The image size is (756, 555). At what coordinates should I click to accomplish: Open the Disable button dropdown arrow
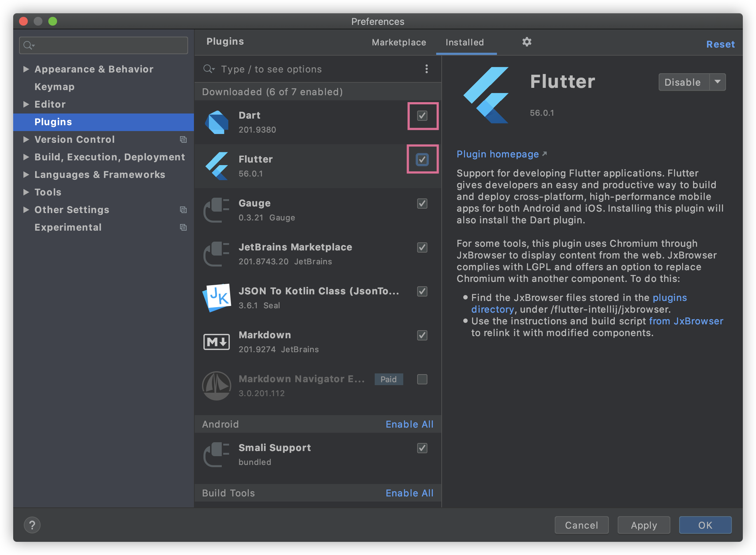718,82
